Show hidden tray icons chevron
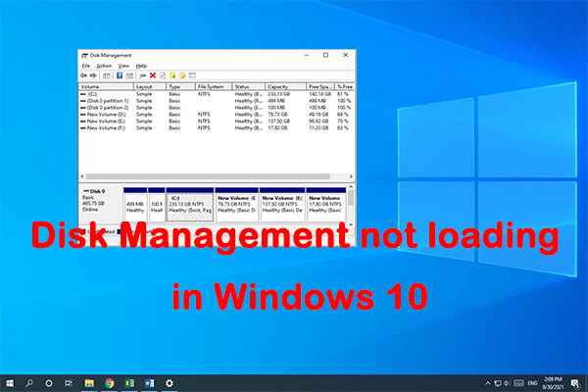 487,383
